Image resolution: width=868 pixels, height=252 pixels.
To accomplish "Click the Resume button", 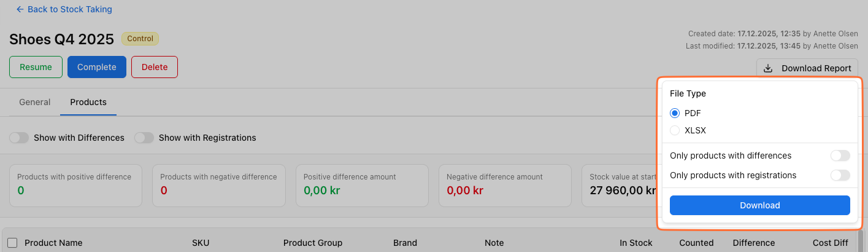I will (36, 67).
